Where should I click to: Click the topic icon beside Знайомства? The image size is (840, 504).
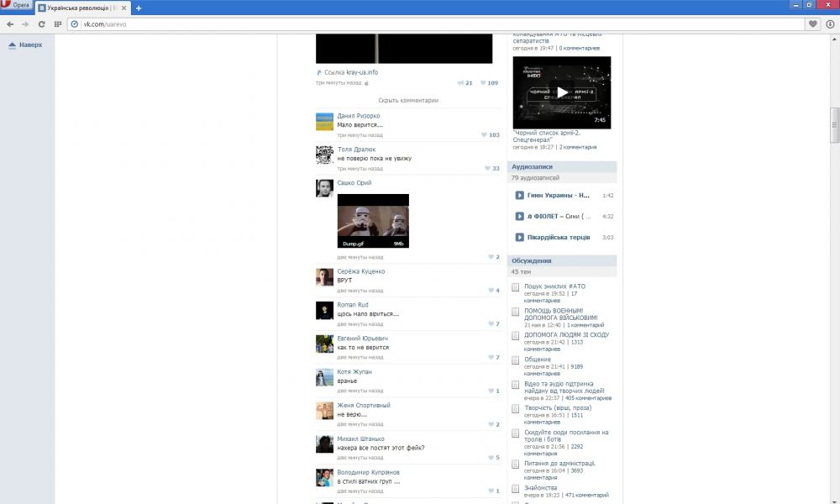(x=516, y=489)
